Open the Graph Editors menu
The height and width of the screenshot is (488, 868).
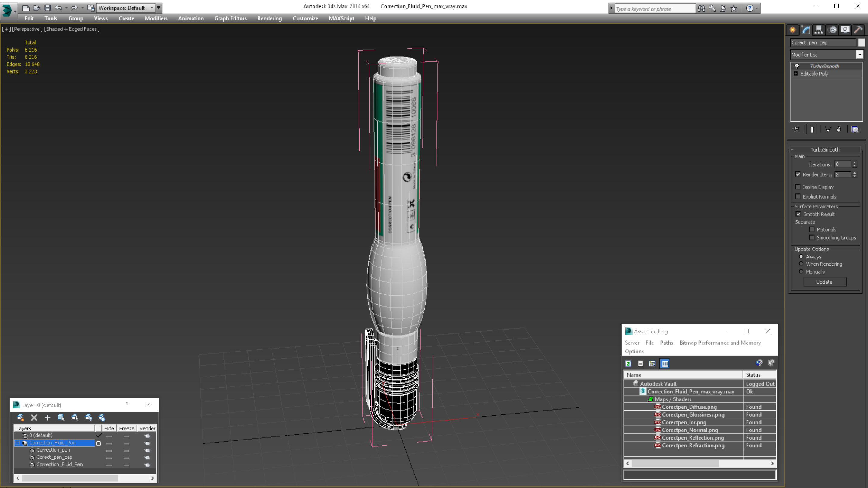pyautogui.click(x=231, y=18)
